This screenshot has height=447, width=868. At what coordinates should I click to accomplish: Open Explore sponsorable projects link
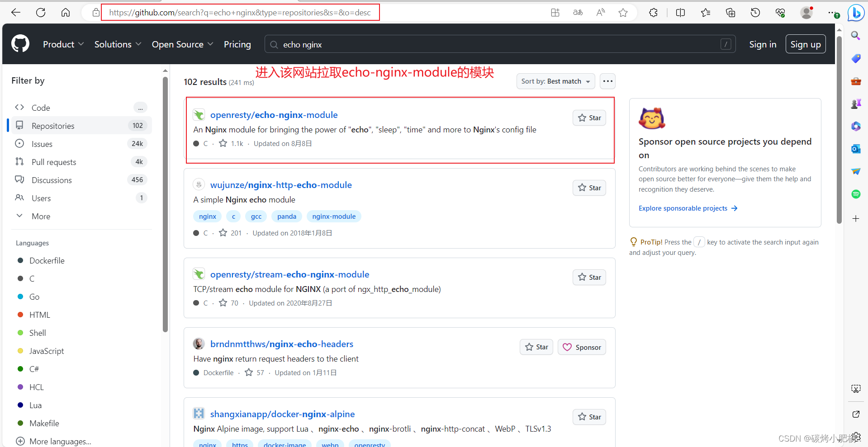[688, 208]
